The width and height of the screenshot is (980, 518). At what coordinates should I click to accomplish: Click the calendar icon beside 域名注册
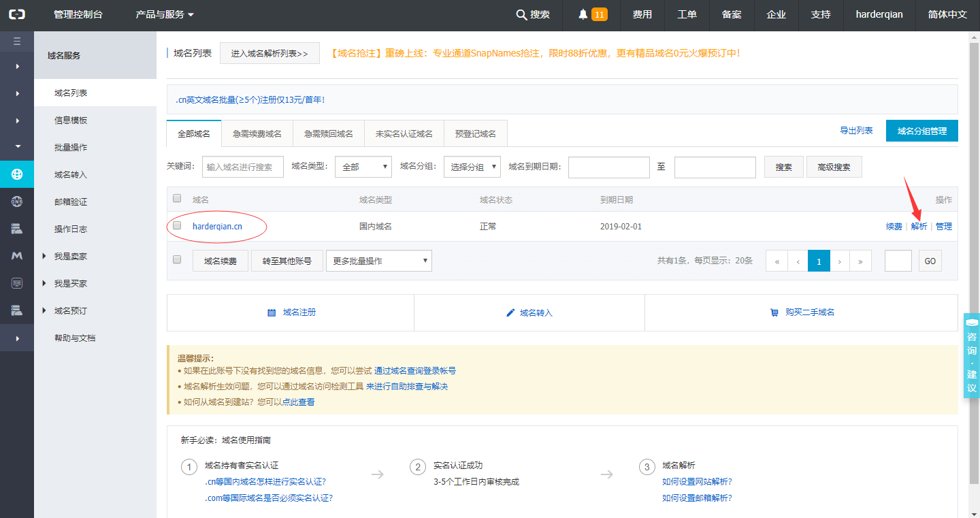[272, 312]
